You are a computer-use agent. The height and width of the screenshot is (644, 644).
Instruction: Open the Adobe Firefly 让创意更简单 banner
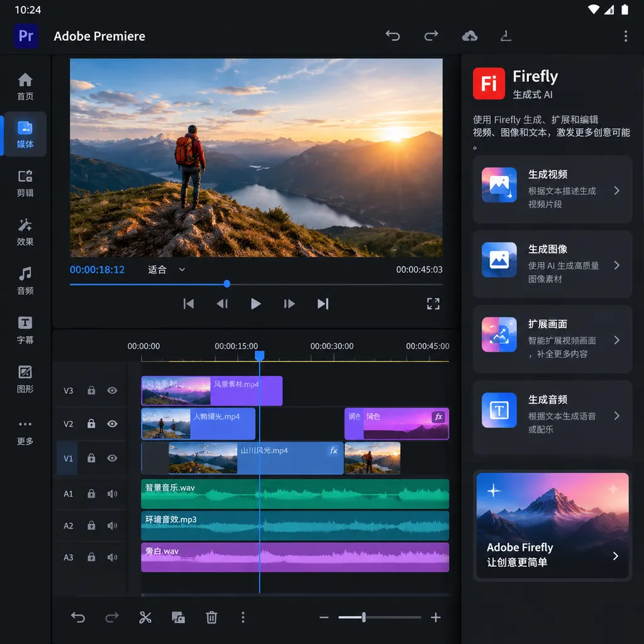pos(552,525)
